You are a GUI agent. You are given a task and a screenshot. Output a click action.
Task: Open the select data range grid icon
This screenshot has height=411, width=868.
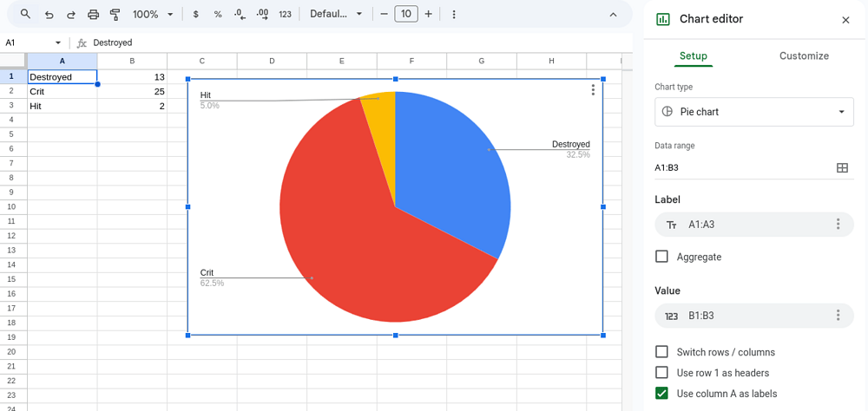pyautogui.click(x=841, y=167)
